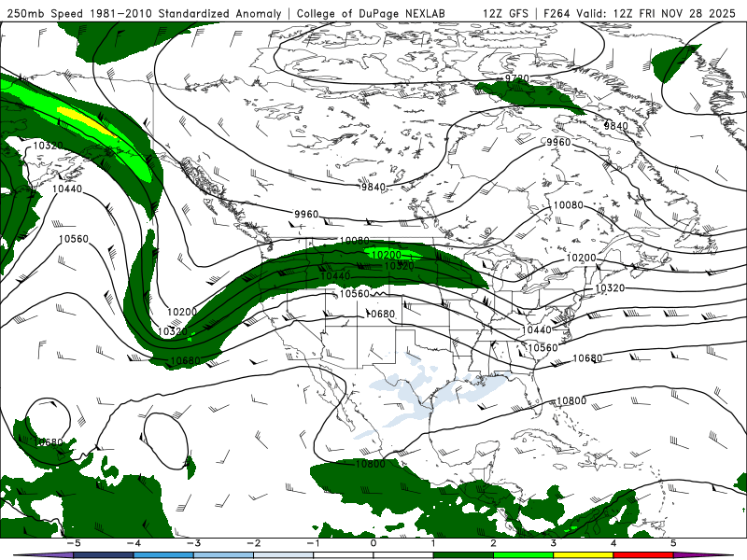Click the '250mb Speed 1981-2010 Standardized Anomaly' title
Screen dimensions: 747x560
click(145, 13)
